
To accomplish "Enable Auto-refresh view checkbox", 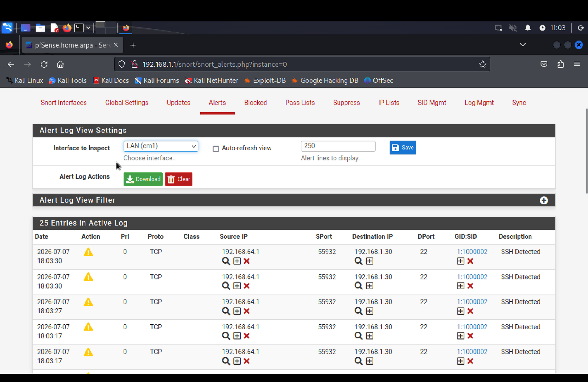I will click(x=216, y=149).
